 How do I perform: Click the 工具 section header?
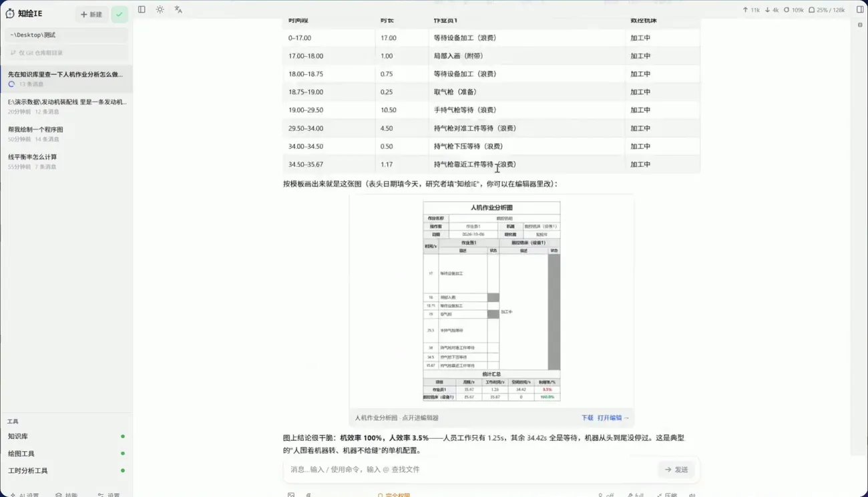13,422
